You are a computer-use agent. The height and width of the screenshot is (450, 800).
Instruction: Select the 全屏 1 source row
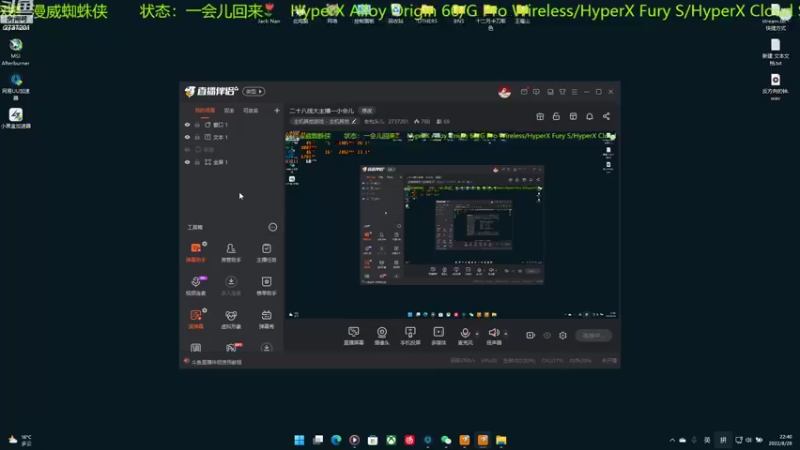coord(232,162)
